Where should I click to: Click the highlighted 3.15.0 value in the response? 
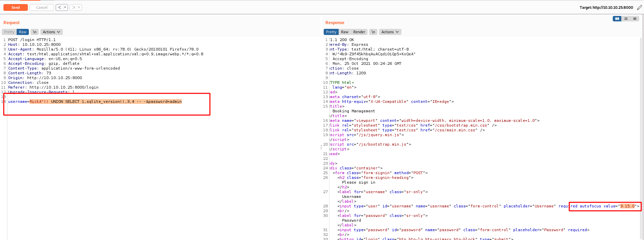tap(627, 206)
